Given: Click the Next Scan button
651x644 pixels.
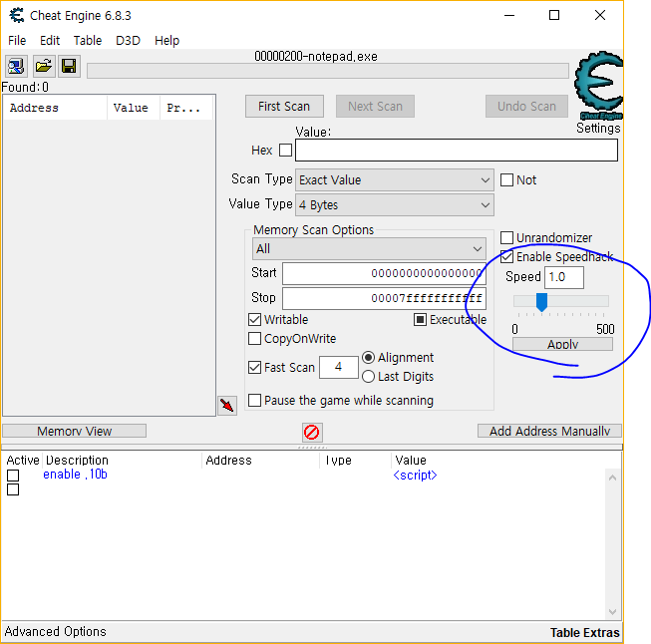Looking at the screenshot, I should 375,107.
